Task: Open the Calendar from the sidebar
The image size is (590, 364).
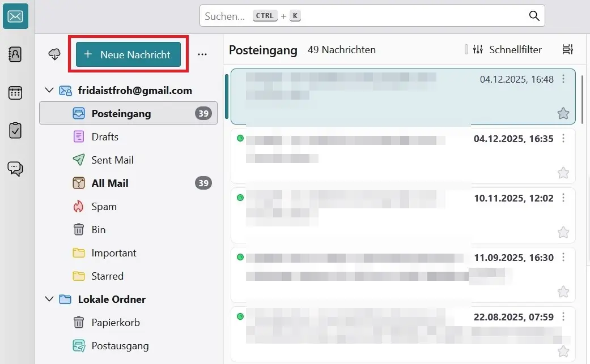Action: point(15,92)
